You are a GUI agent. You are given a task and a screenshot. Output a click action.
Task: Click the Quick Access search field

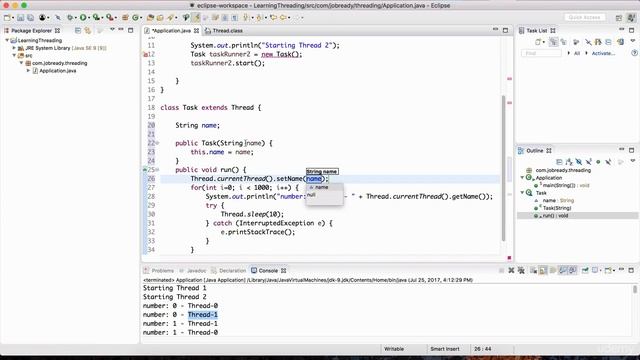point(584,18)
